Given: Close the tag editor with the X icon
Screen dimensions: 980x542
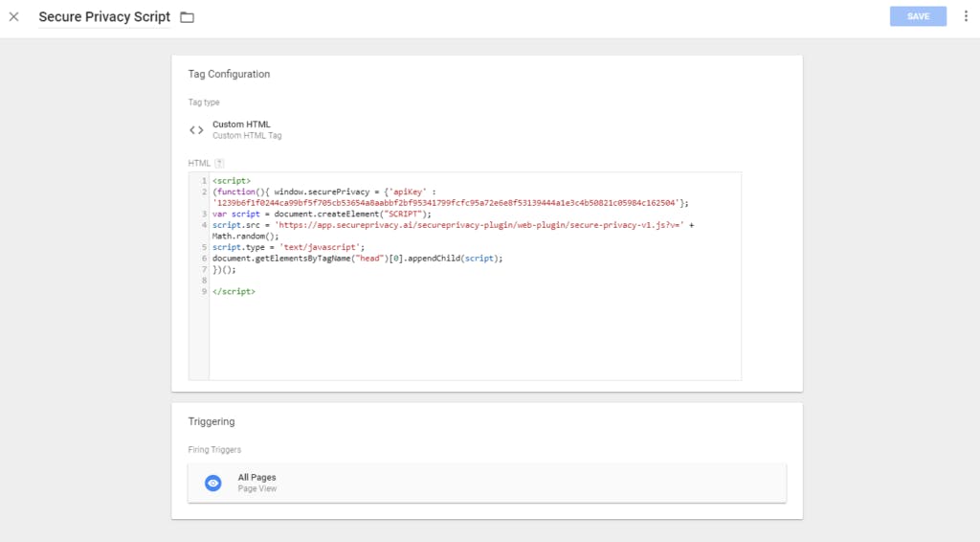Looking at the screenshot, I should [x=13, y=17].
